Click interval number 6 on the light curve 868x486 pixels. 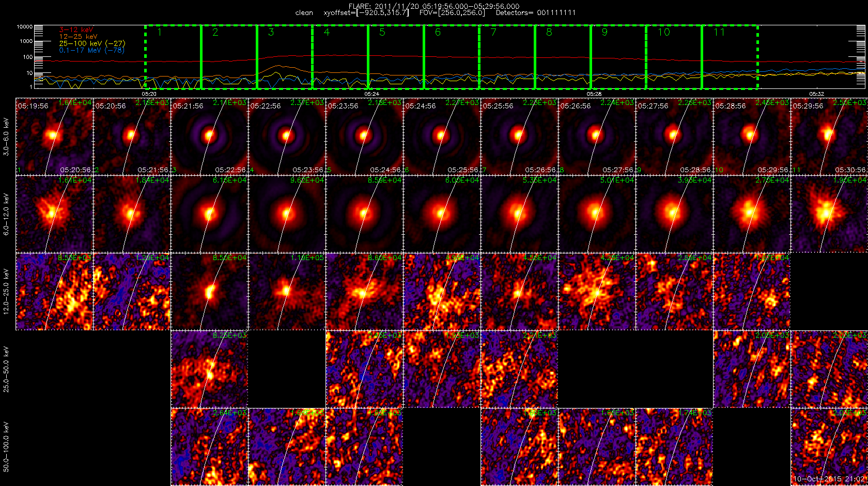tap(438, 32)
